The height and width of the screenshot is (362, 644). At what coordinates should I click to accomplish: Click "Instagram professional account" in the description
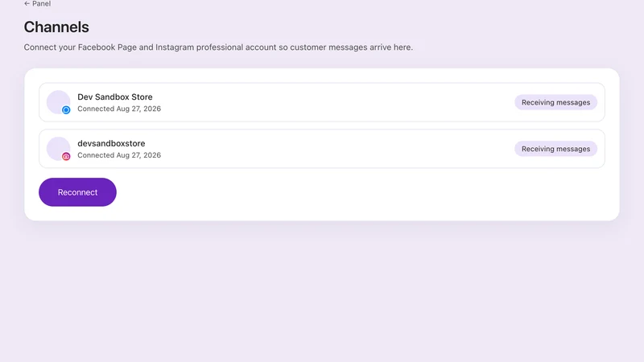coord(216,47)
